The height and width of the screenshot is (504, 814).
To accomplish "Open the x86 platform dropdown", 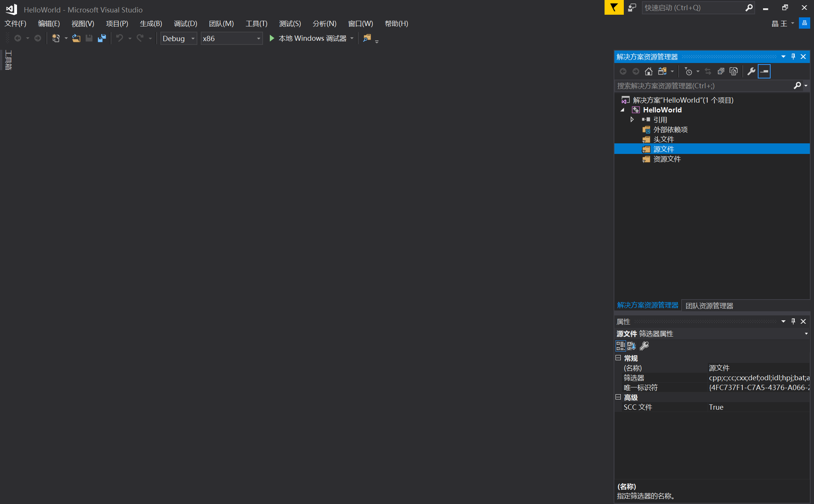I will click(231, 38).
